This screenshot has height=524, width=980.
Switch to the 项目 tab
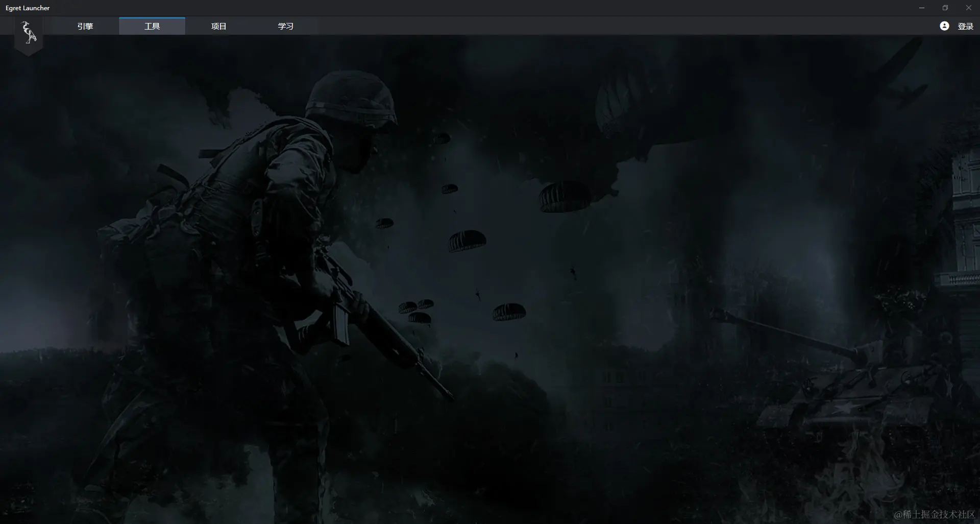coord(219,26)
